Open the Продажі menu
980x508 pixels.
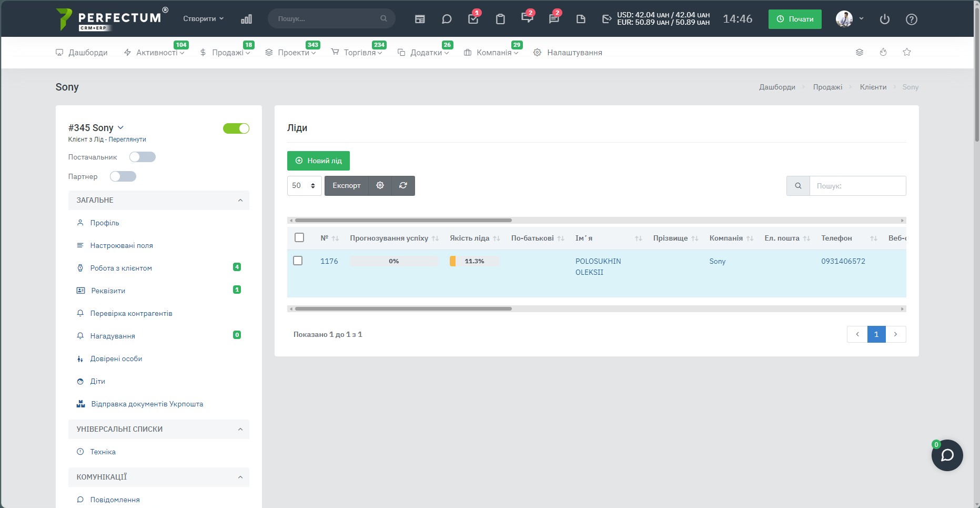pos(225,53)
